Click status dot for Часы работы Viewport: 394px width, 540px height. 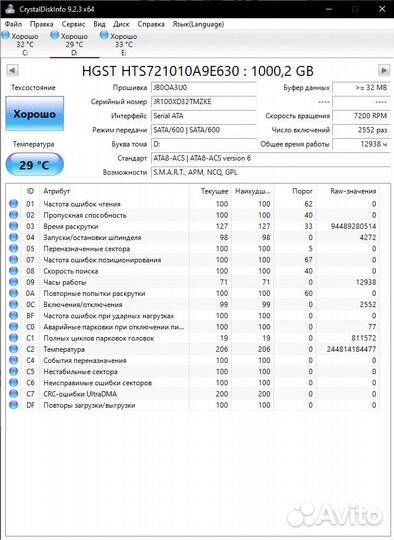pos(13,282)
